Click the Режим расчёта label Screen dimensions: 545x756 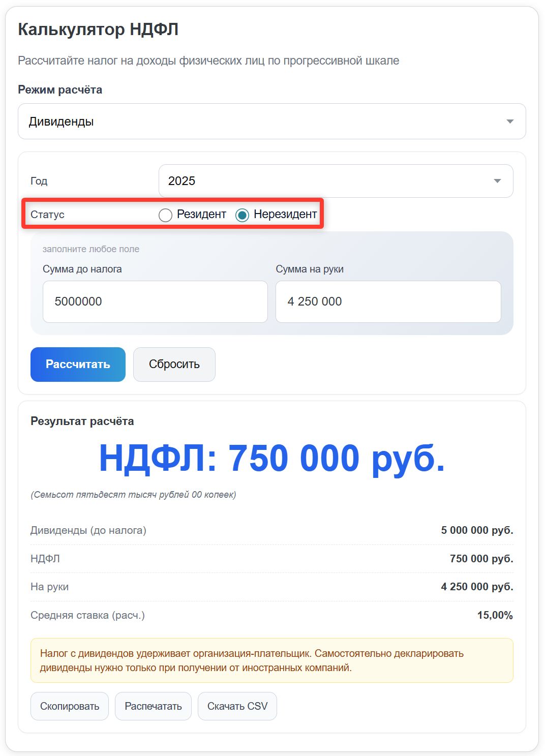60,90
